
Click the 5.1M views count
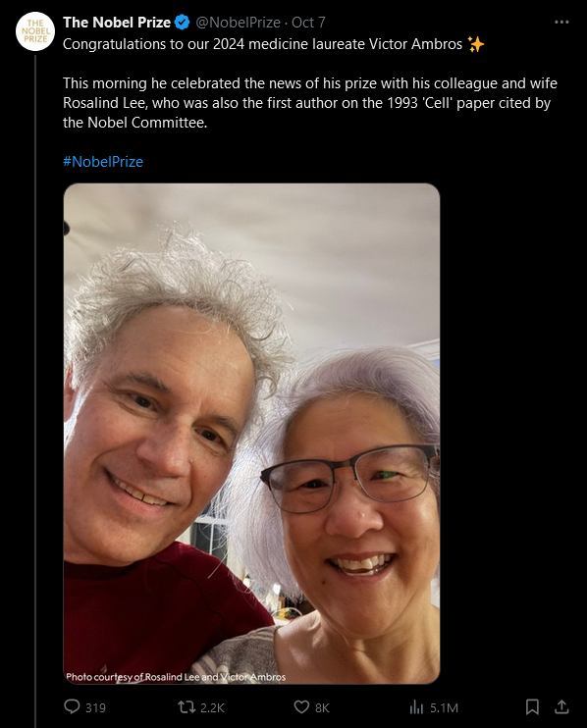tap(444, 707)
